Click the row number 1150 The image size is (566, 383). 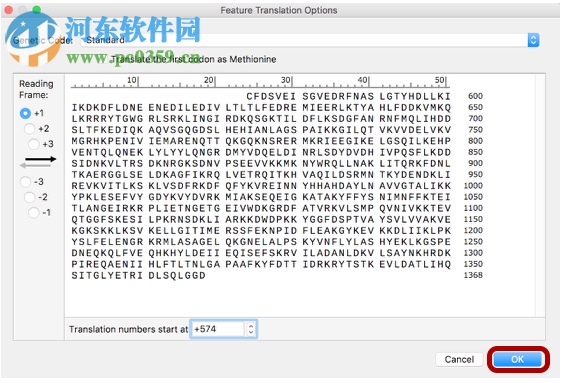click(x=473, y=219)
